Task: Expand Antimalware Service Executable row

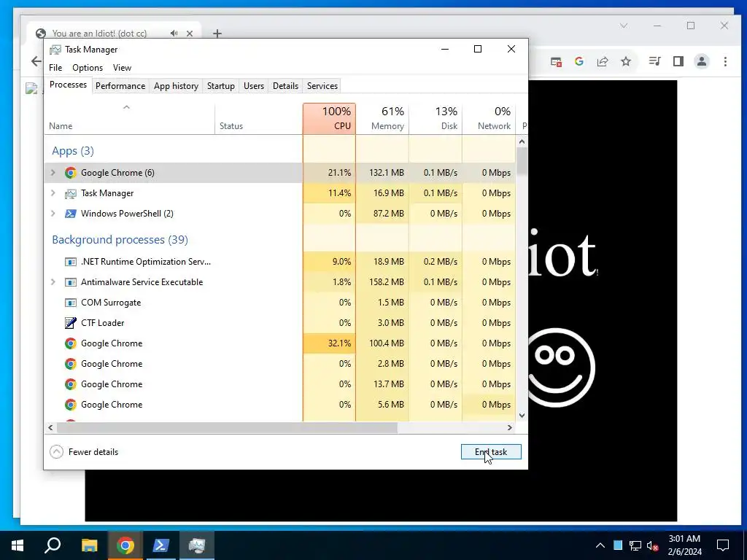Action: pyautogui.click(x=53, y=282)
